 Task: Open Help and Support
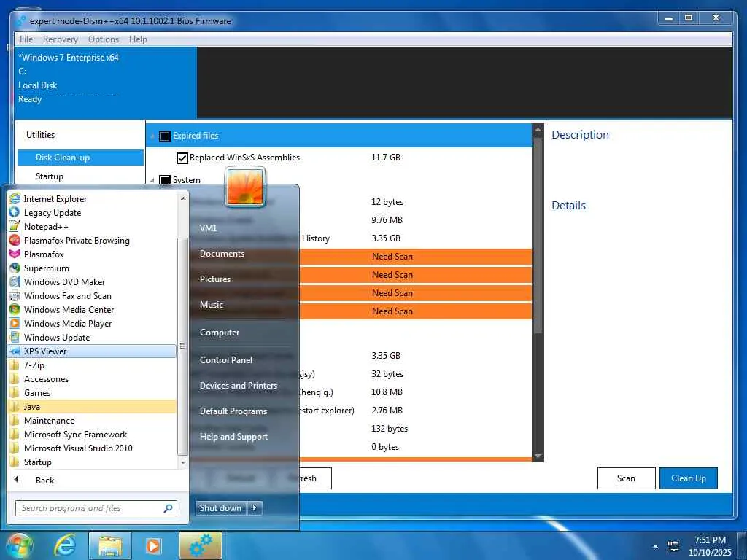tap(233, 437)
